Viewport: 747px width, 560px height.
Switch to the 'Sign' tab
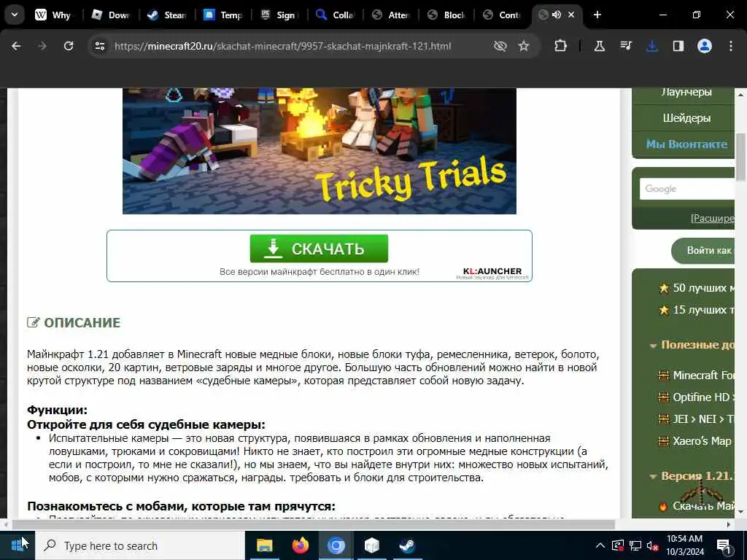click(x=279, y=15)
